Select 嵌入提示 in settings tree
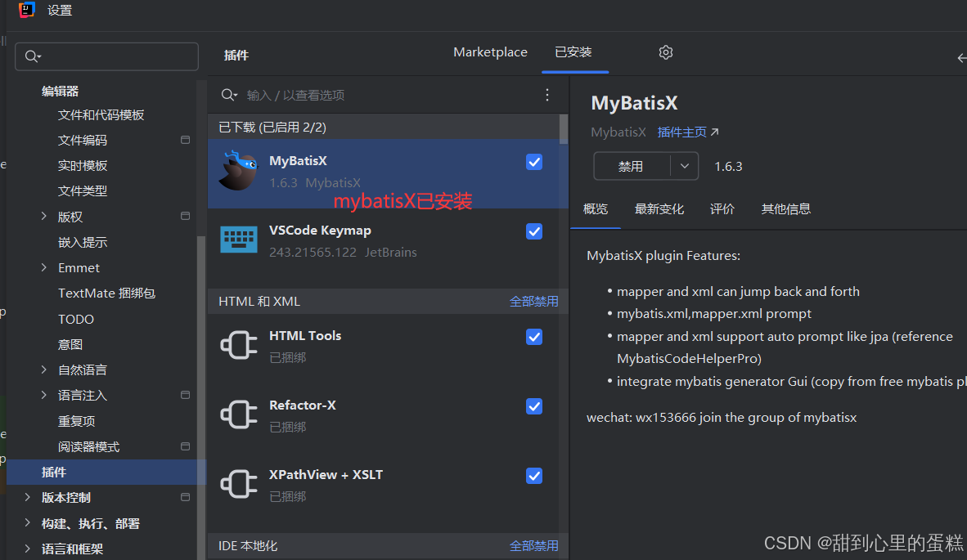Viewport: 967px width, 560px height. click(83, 242)
